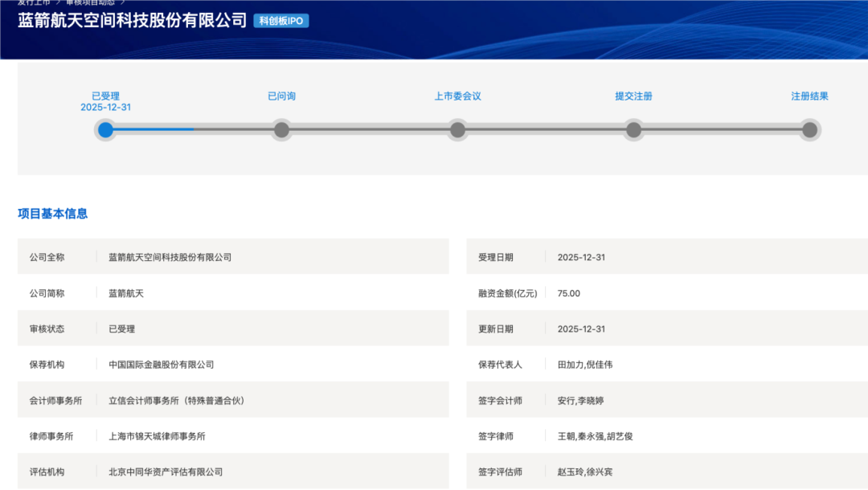This screenshot has width=868, height=490.
Task: Select the 已受理 stage label
Action: coord(106,96)
